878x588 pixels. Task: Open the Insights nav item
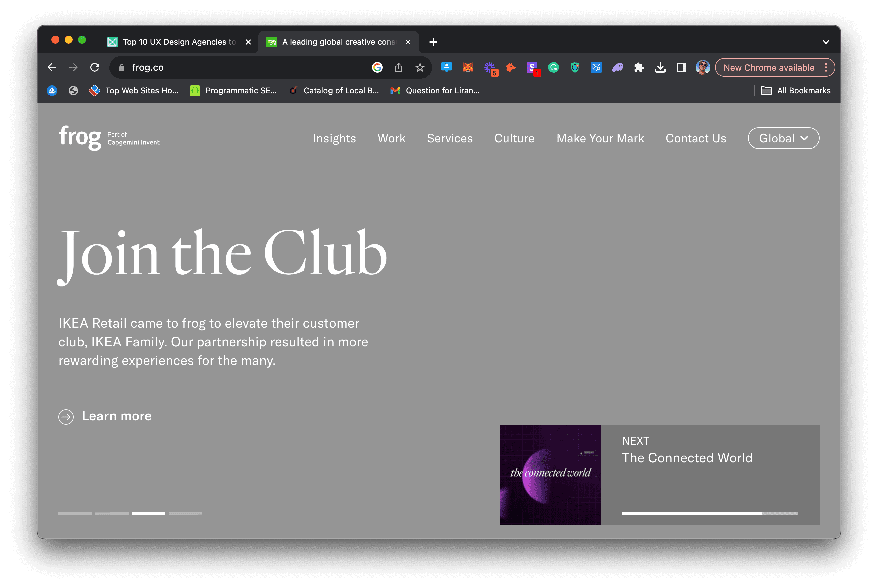point(334,138)
